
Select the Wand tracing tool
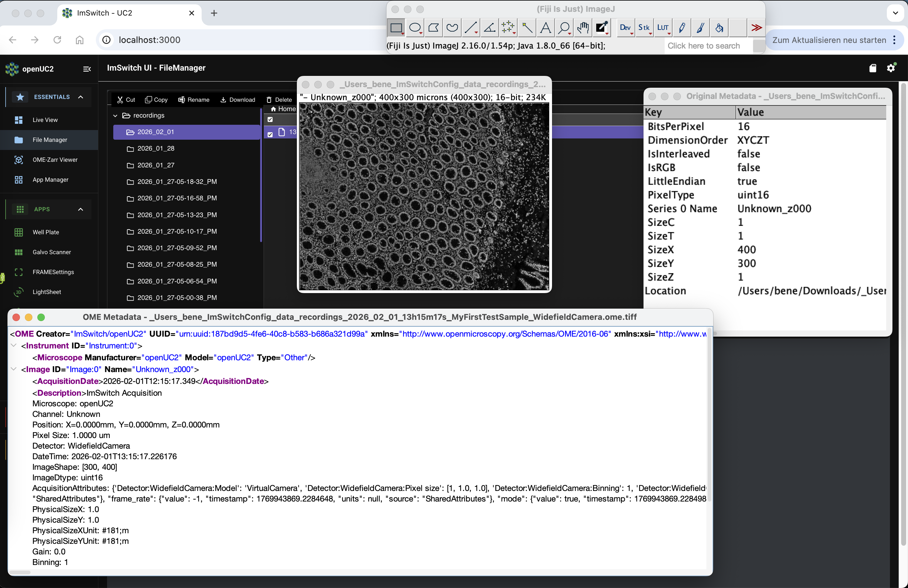coord(527,28)
